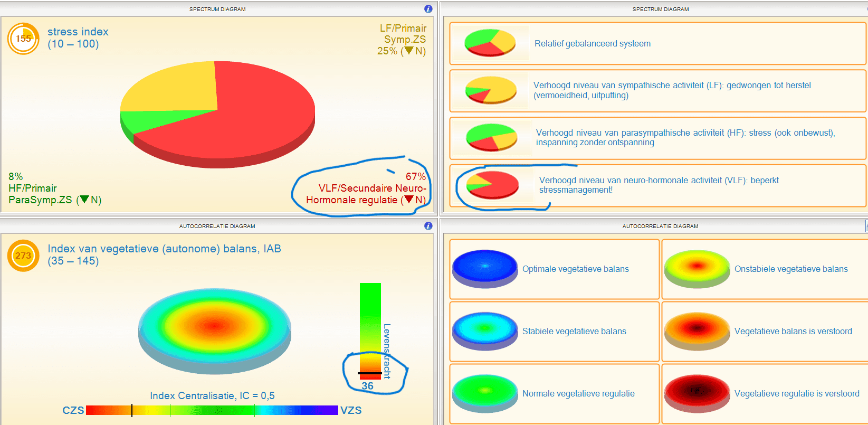The image size is (868, 425).
Task: Click the stress index 155 gauge icon
Action: coord(23,39)
